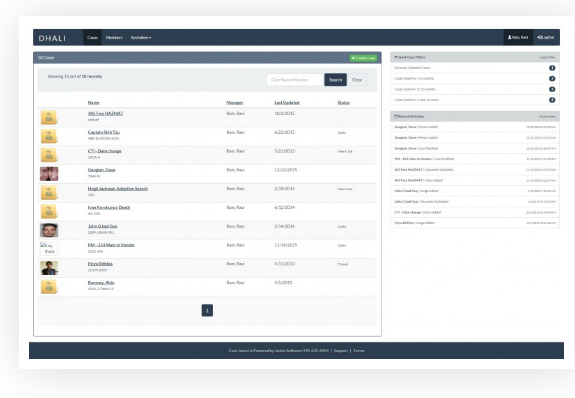
Task: Expand the SysAdmin dropdown menu
Action: pos(141,37)
